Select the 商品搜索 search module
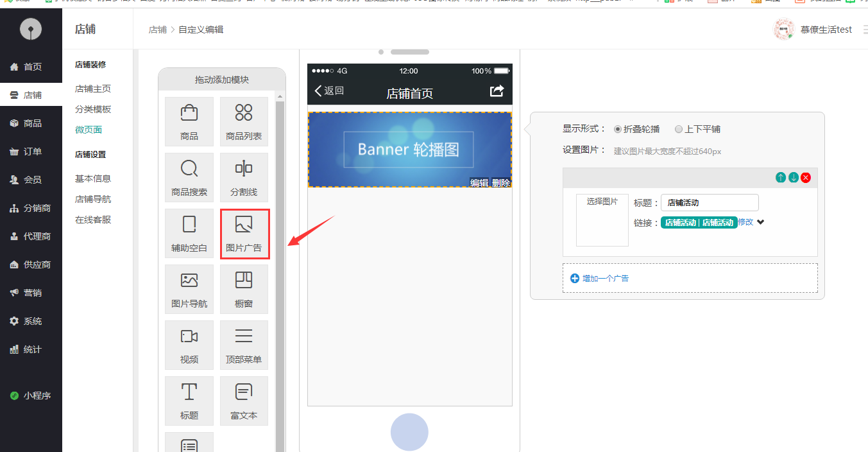The image size is (868, 452). click(x=189, y=177)
